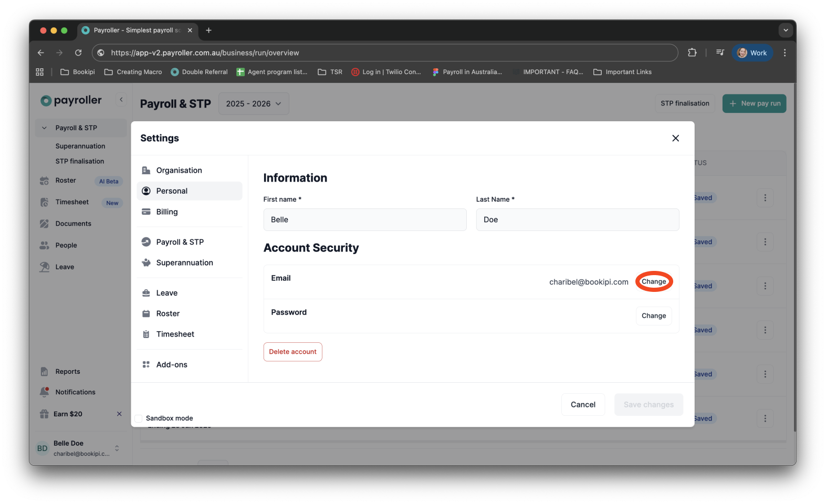The image size is (826, 504).
Task: Open Superannuation settings in dialog
Action: coord(190,262)
